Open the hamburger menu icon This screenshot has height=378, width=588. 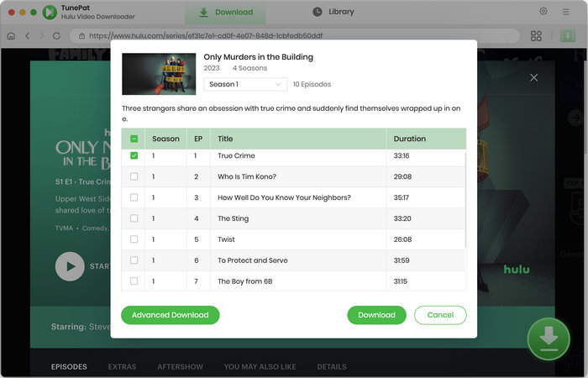[x=566, y=12]
